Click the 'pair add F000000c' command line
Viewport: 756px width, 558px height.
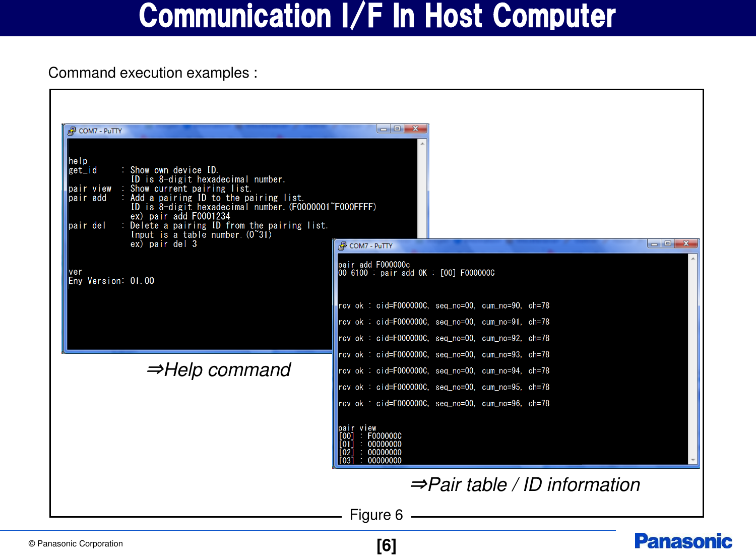373,264
